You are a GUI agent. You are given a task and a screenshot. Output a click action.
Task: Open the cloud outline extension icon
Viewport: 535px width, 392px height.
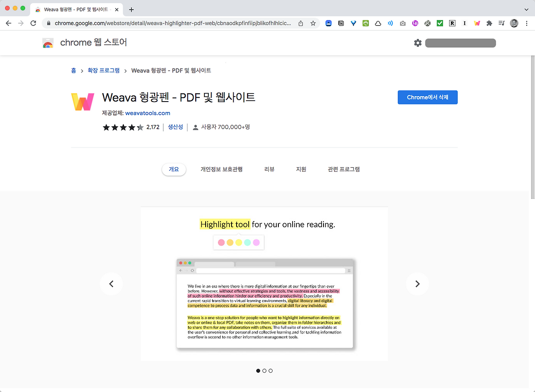pyautogui.click(x=378, y=23)
